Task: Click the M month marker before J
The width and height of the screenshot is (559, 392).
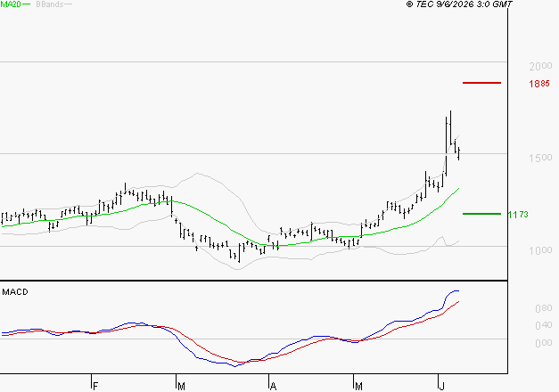Action: point(358,387)
